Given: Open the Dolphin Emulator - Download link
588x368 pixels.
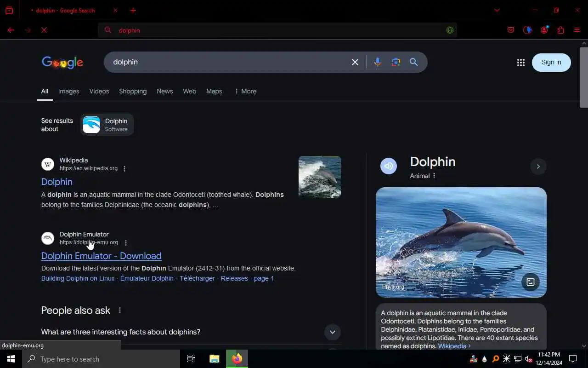Looking at the screenshot, I should coord(102,256).
